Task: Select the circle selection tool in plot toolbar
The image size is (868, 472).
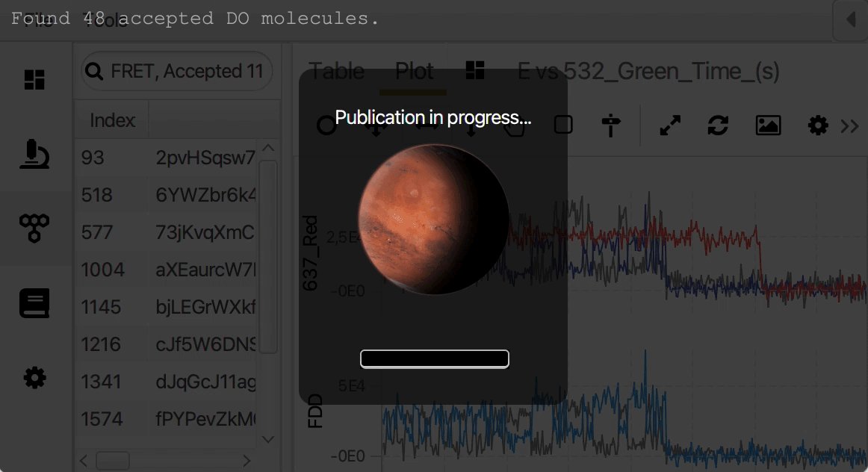Action: pyautogui.click(x=326, y=125)
